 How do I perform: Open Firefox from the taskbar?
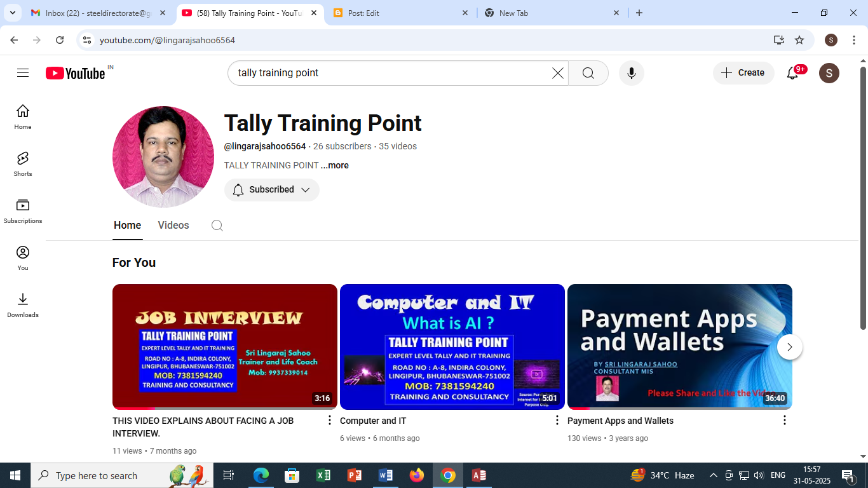point(417,475)
